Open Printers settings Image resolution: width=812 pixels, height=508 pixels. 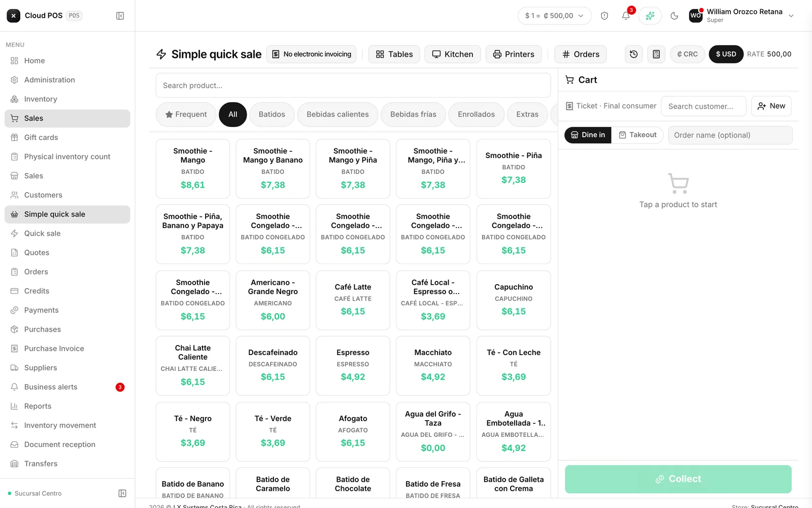coord(514,54)
